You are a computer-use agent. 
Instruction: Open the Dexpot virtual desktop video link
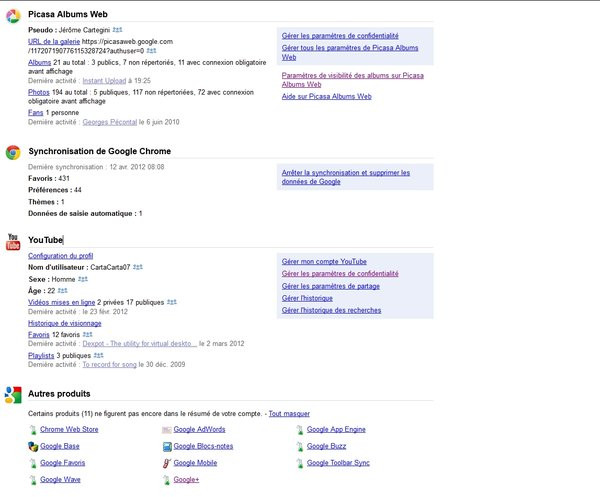coord(140,343)
